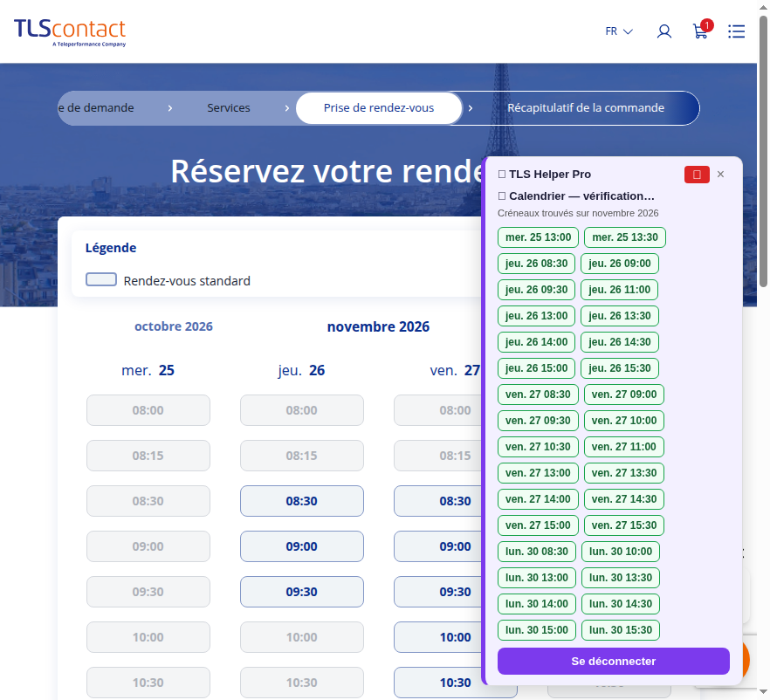Click the page vertical scrollbar thumb
Image resolution: width=770 pixels, height=700 pixels.
tap(763, 151)
